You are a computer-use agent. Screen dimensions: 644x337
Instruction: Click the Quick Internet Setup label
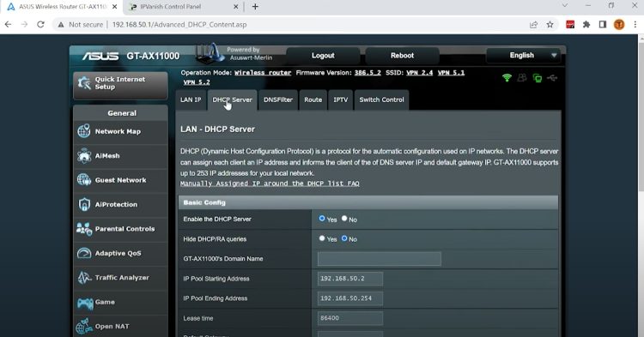pos(119,83)
